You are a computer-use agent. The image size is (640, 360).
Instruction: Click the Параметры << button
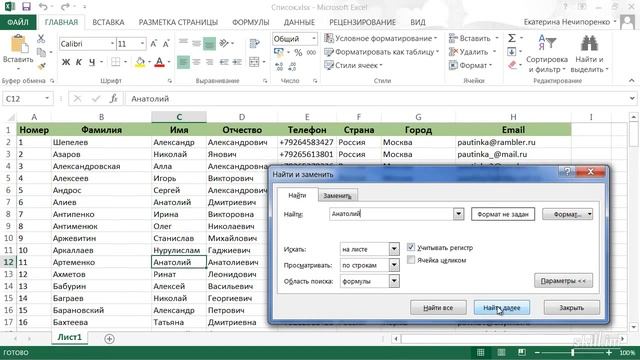[563, 281]
